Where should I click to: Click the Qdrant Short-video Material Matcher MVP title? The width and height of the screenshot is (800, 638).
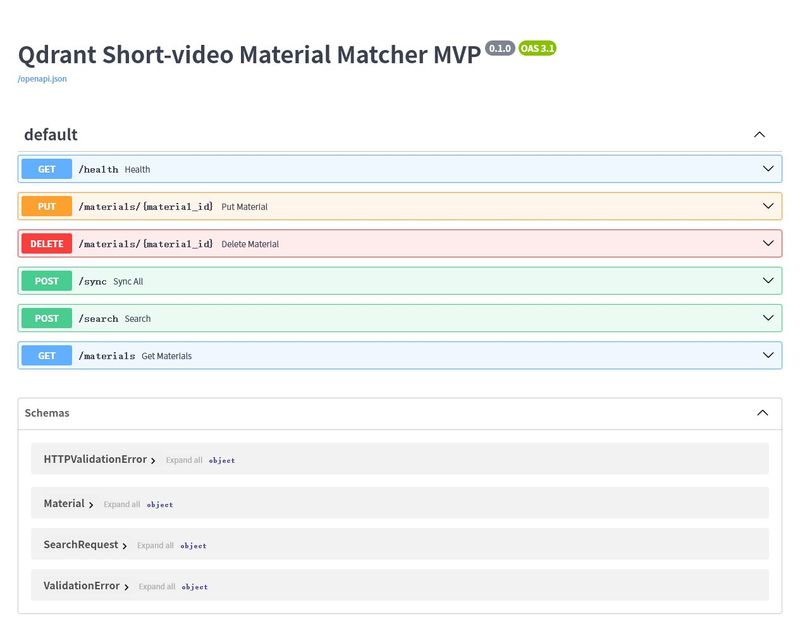[x=249, y=55]
